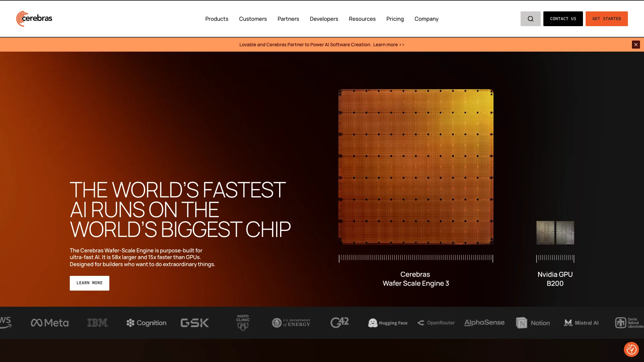644x362 pixels.
Task: Click the Sandia National Laboratories logo
Action: (629, 323)
